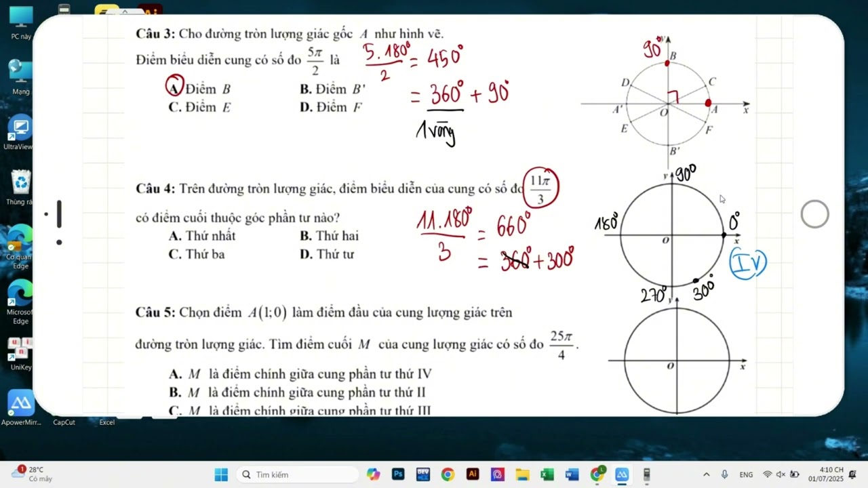
Task: Select the Microsoft Edge desktop shortcut
Action: pyautogui.click(x=19, y=303)
